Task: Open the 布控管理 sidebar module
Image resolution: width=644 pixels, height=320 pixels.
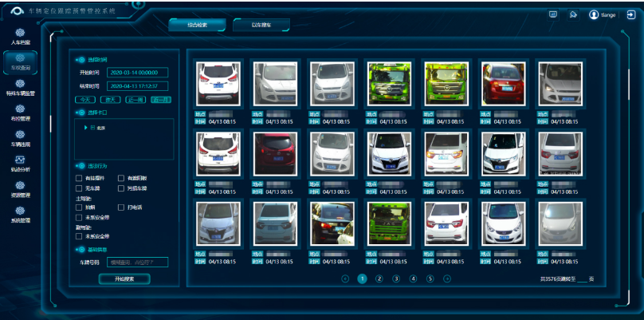Action: [20, 113]
